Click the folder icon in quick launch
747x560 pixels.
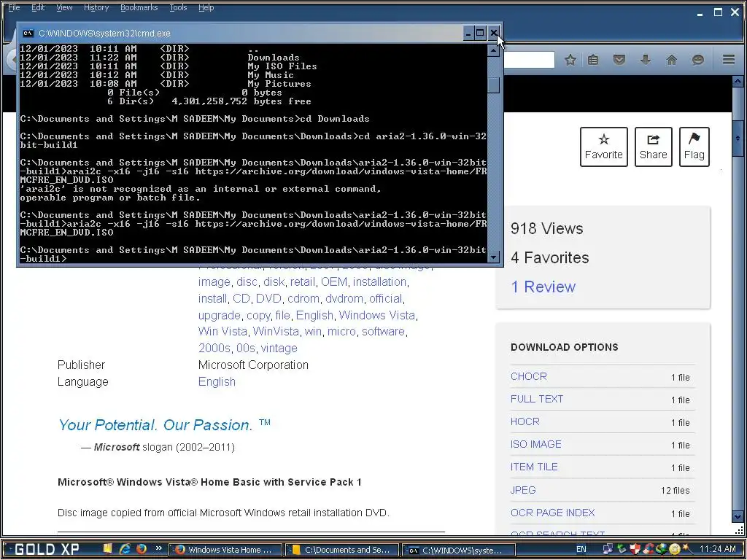coord(108,548)
